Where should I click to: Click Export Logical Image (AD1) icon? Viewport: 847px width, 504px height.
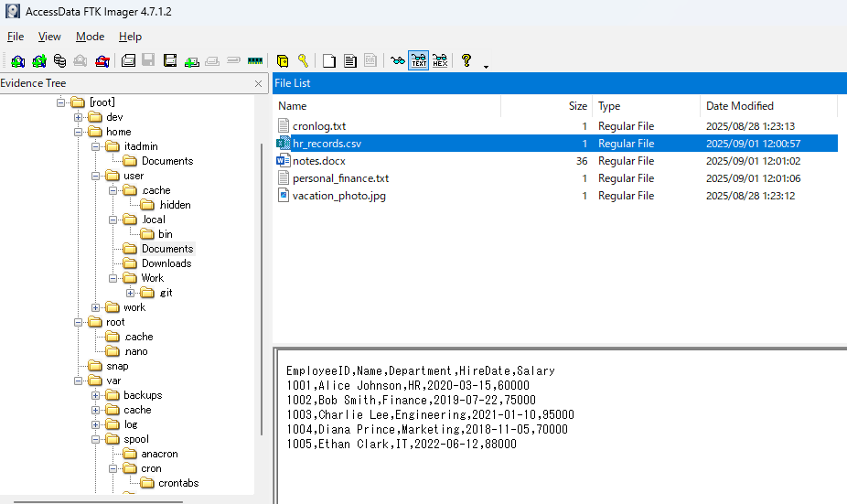pyautogui.click(x=170, y=60)
